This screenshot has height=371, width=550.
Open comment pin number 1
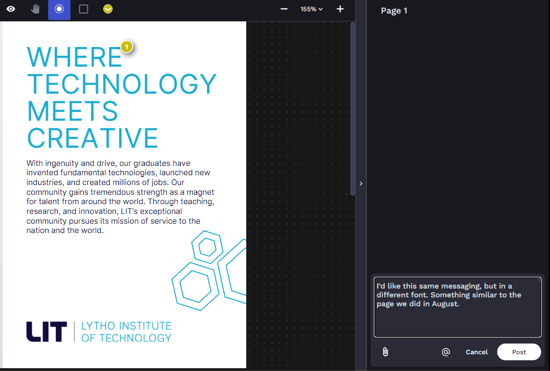tap(127, 46)
